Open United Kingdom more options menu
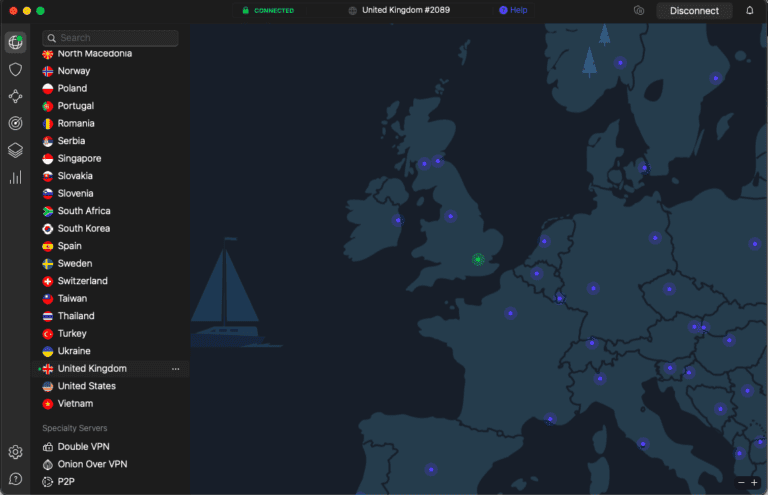 coord(176,369)
